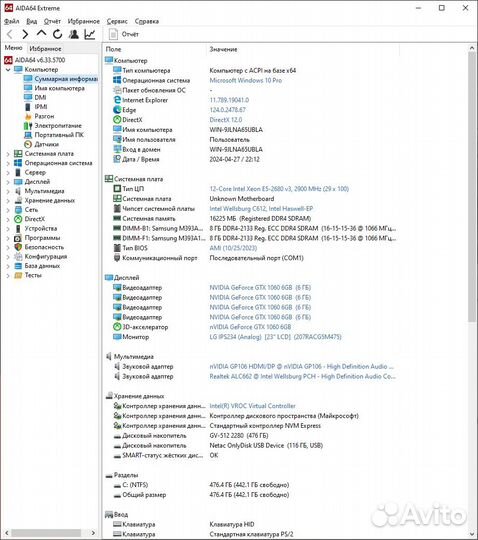The width and height of the screenshot is (478, 540).
Task: Click the Тип BIOS chip icon
Action: [x=117, y=248]
